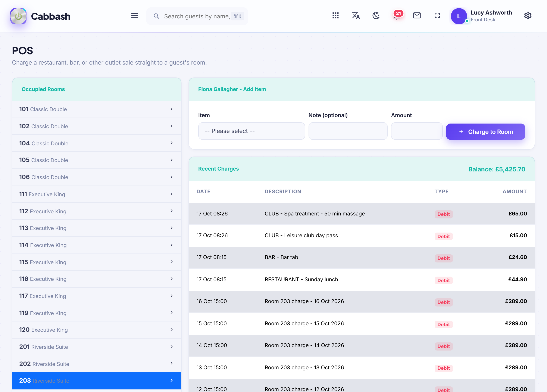Select room 104 Classic Double
547x392 pixels.
tap(97, 143)
